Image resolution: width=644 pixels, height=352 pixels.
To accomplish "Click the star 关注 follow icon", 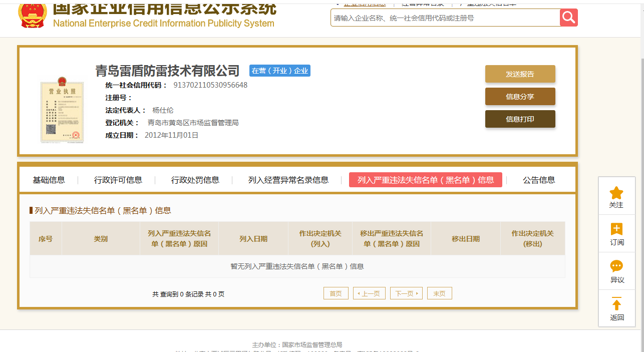I will pos(616,193).
